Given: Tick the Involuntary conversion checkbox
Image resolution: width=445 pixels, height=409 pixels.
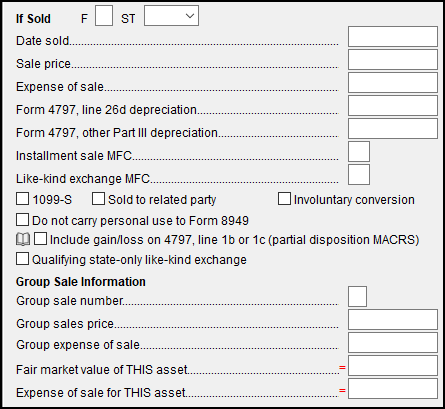Looking at the screenshot, I should (284, 199).
